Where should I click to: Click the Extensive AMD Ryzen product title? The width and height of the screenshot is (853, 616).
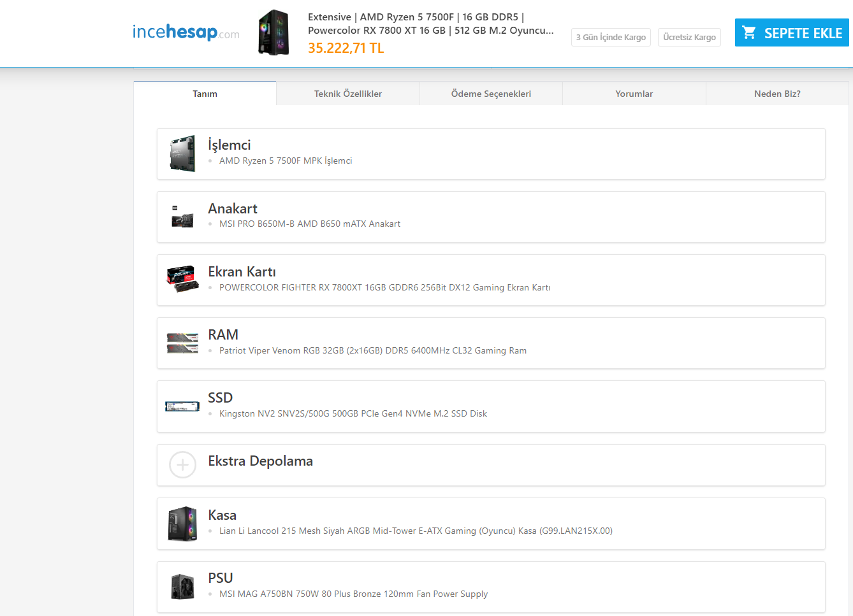(x=431, y=24)
